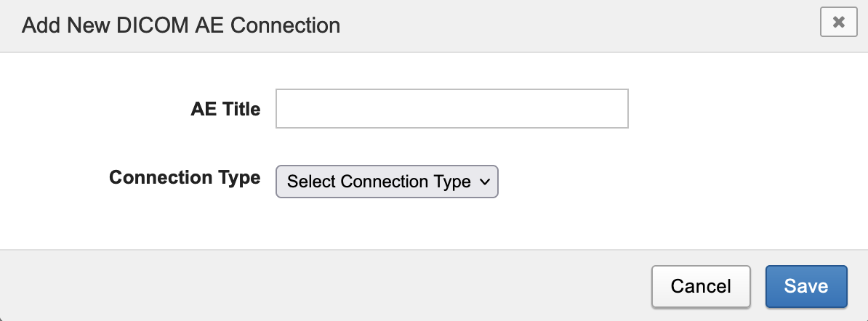
Task: Click the AE Title label
Action: click(x=225, y=109)
